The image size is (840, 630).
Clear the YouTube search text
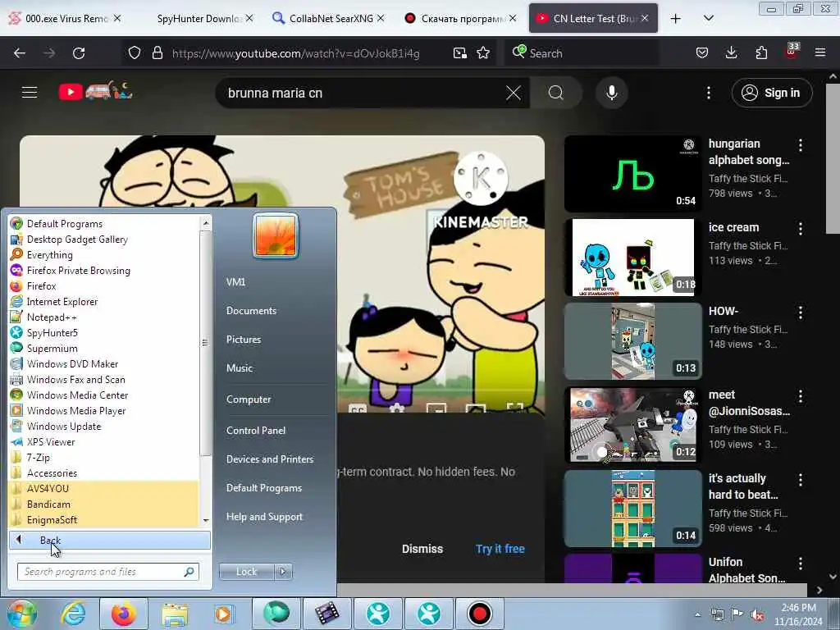[514, 94]
